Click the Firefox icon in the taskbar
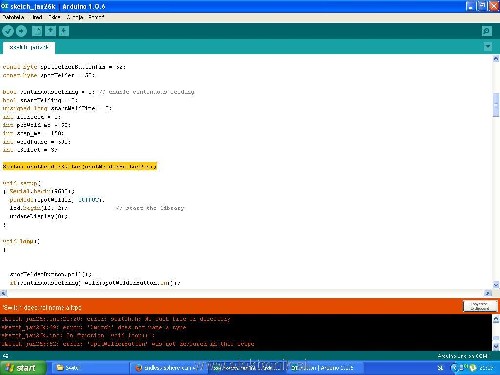The image size is (500, 375). [139, 368]
